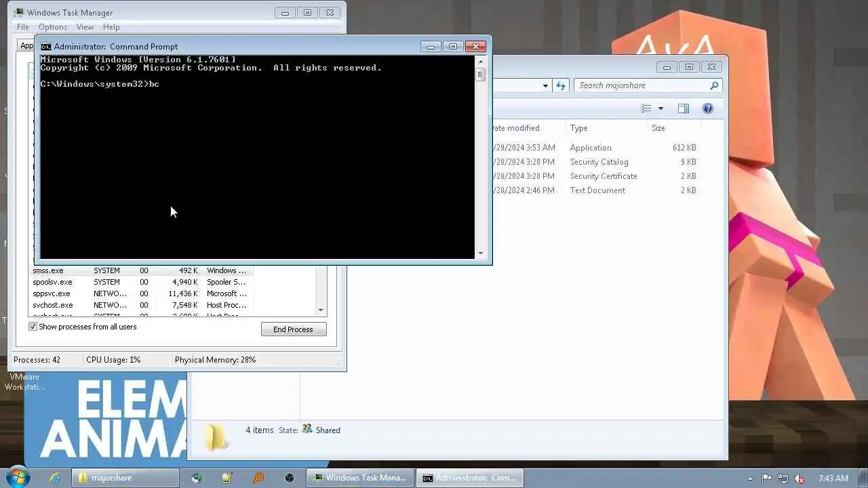Click the folder icon in the Explorer details pane
868x488 pixels.
217,437
